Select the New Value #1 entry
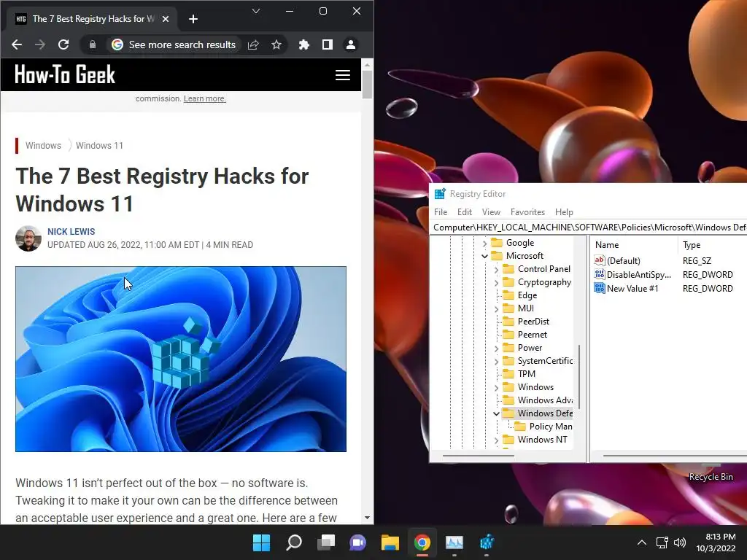Screen dimensions: 747x560 pyautogui.click(x=632, y=289)
